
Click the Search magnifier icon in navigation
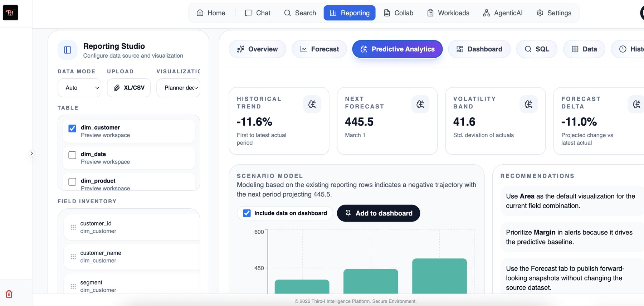[x=287, y=13]
